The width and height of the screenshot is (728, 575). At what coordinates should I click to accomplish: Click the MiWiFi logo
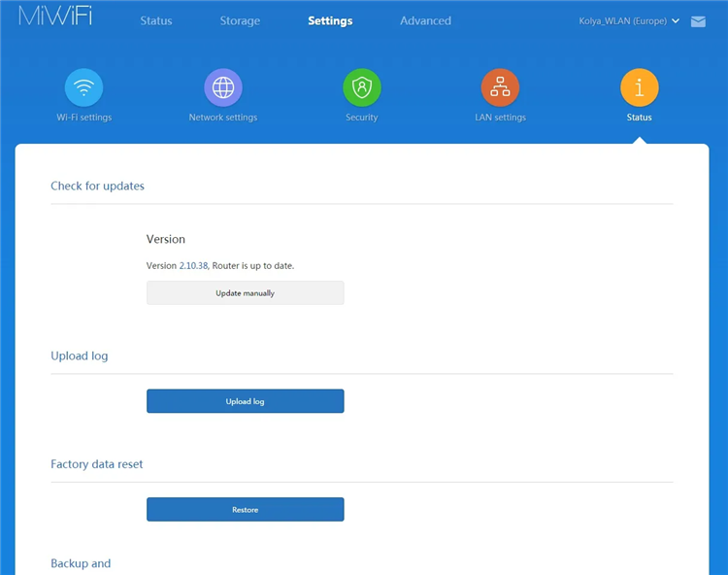tap(55, 16)
